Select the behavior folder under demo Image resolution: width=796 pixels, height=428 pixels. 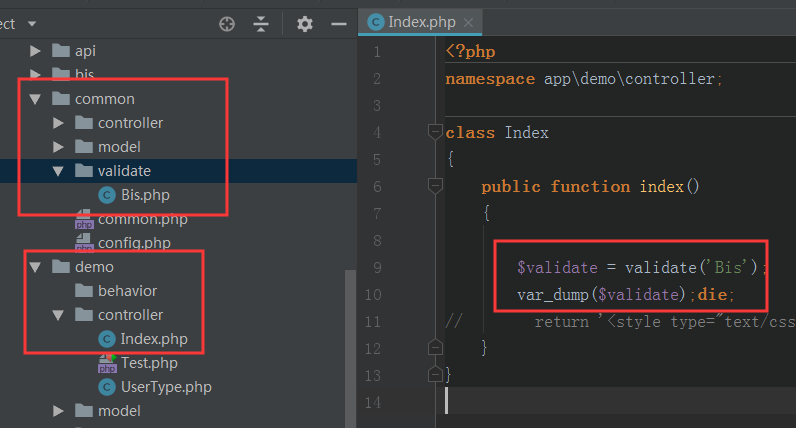click(x=127, y=291)
